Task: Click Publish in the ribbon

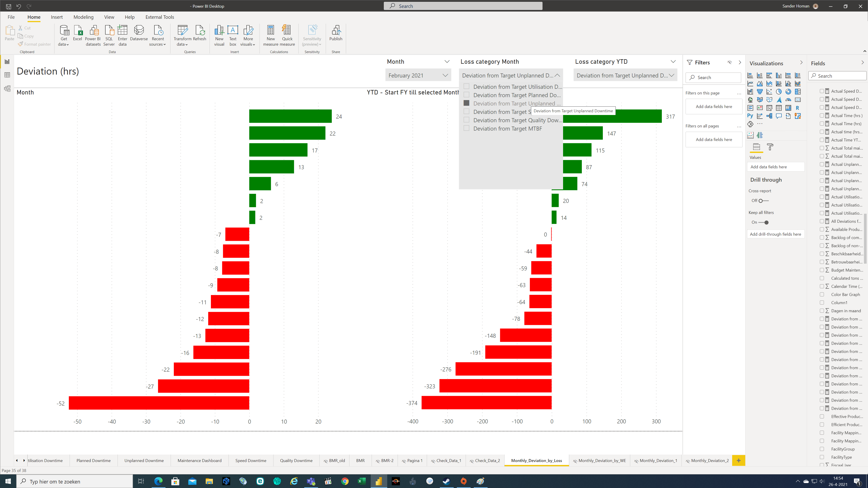Action: pos(336,33)
